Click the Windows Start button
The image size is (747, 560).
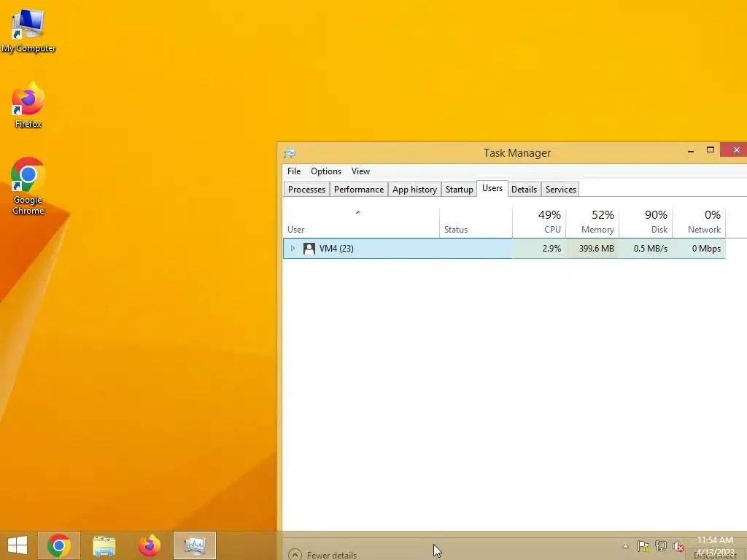point(18,545)
